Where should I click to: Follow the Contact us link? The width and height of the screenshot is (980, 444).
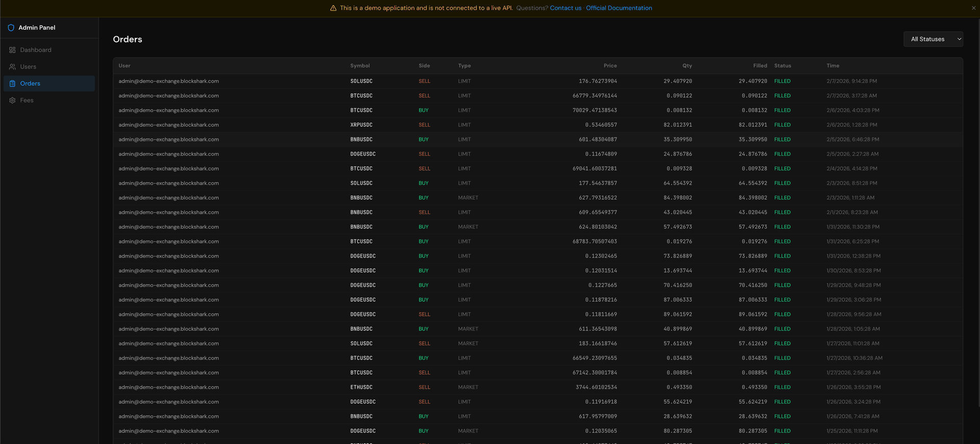click(x=565, y=8)
